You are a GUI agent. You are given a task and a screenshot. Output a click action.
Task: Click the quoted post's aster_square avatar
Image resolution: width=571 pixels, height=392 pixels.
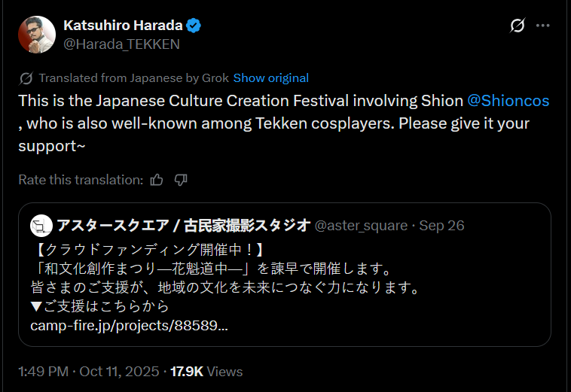pyautogui.click(x=41, y=225)
